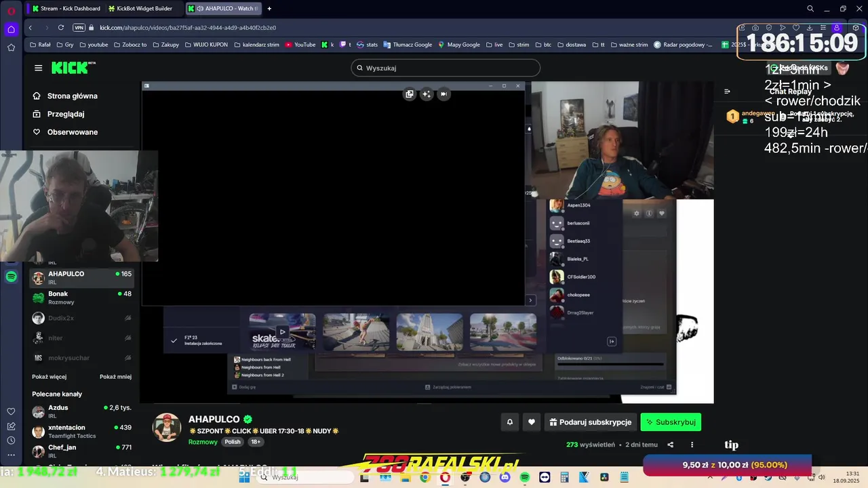The height and width of the screenshot is (488, 868).
Task: Open Obserwowane in Kick sidebar
Action: point(65,132)
